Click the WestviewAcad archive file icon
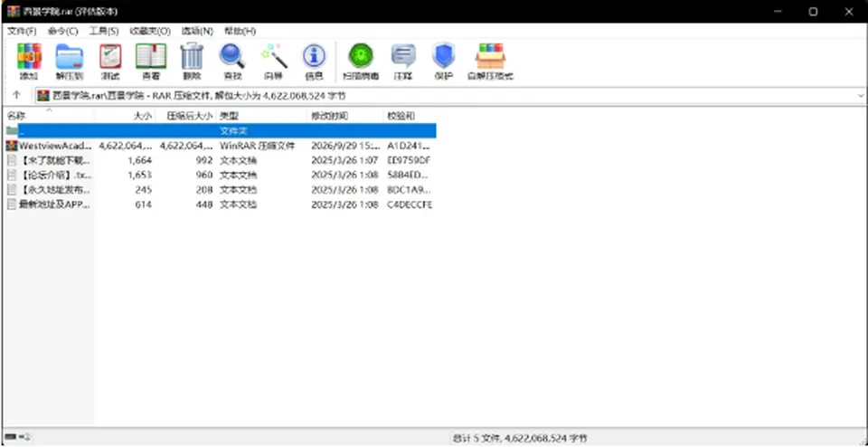Viewport: 868px width, 447px height. pos(12,147)
